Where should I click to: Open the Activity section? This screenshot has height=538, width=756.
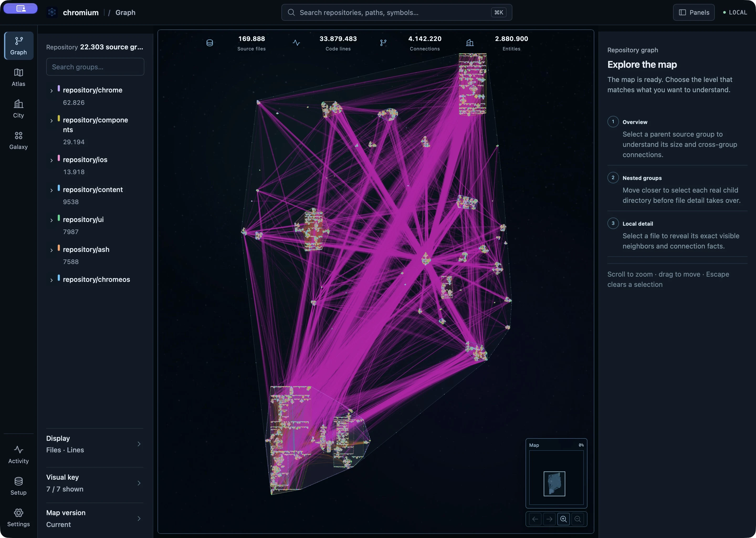(x=19, y=454)
